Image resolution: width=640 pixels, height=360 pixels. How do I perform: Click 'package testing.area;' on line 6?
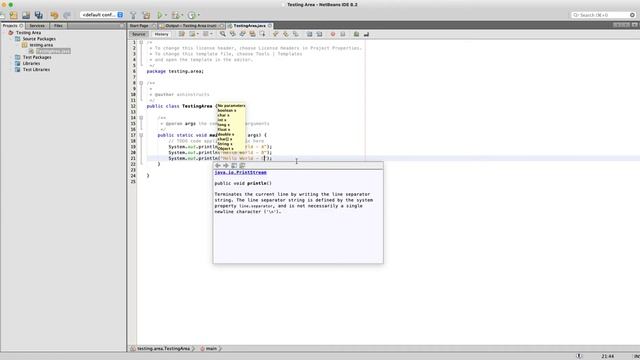pyautogui.click(x=175, y=71)
